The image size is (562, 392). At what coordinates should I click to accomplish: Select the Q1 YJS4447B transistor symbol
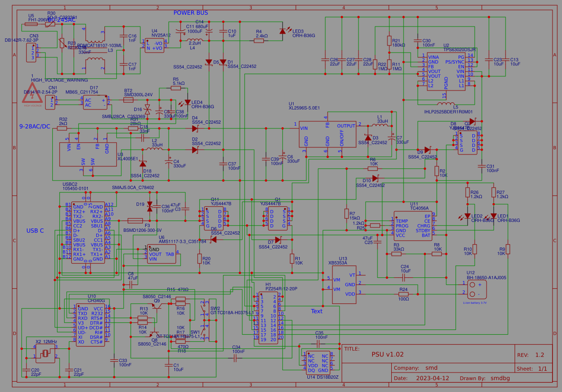(x=277, y=218)
